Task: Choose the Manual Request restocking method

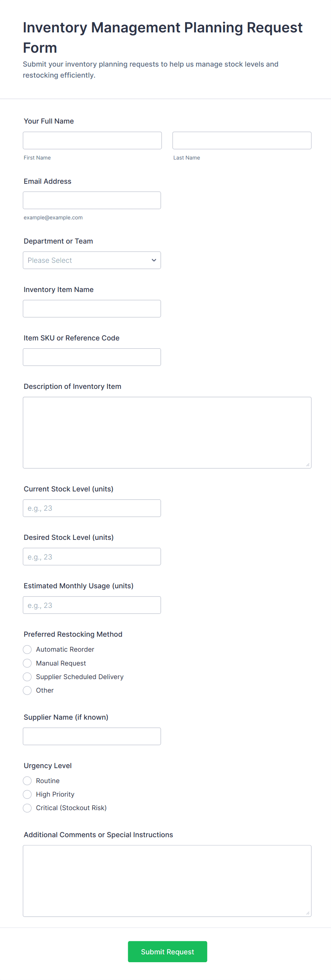Action: 27,663
